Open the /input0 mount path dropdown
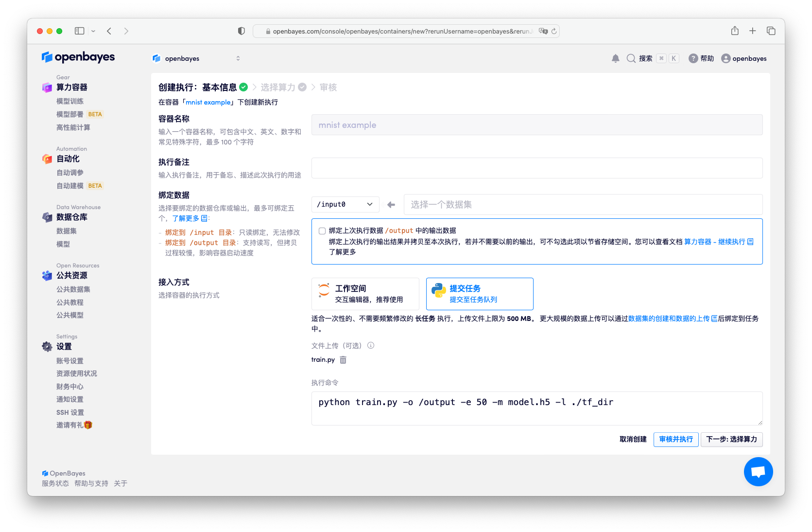Screen dimensions: 812x532 [345, 204]
